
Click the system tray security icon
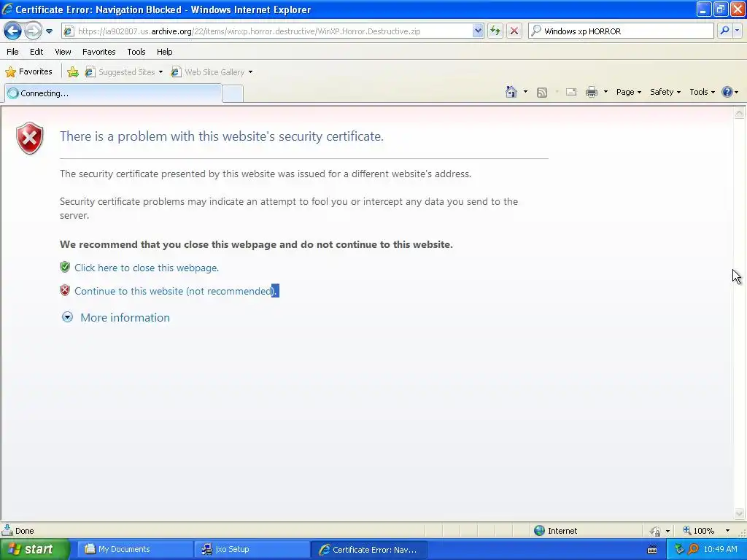coord(679,550)
